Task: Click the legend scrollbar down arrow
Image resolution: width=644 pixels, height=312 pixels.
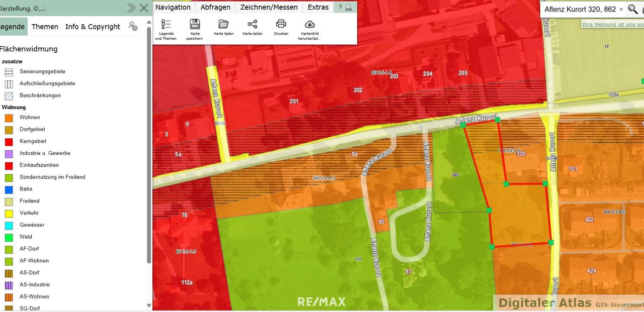Action: (149, 305)
